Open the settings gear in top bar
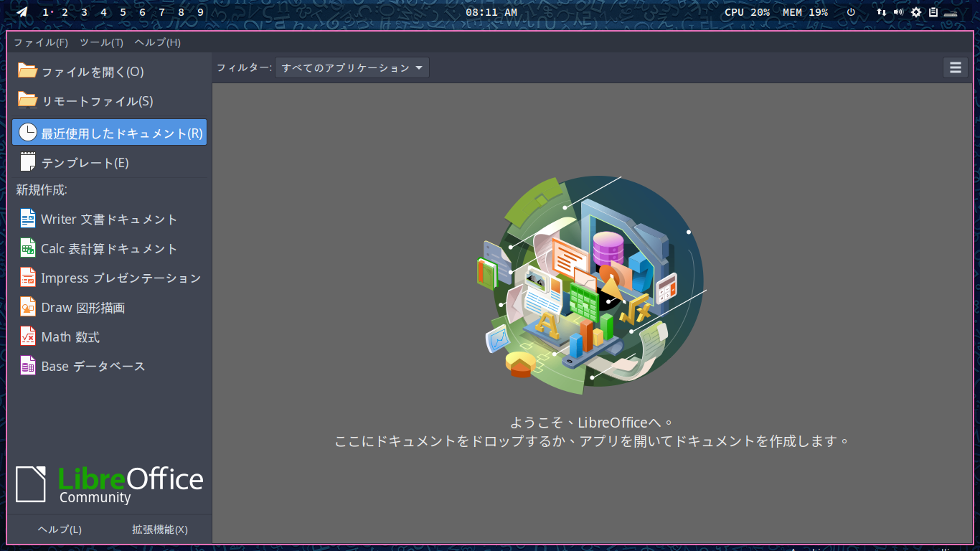The height and width of the screenshot is (551, 980). (x=916, y=11)
